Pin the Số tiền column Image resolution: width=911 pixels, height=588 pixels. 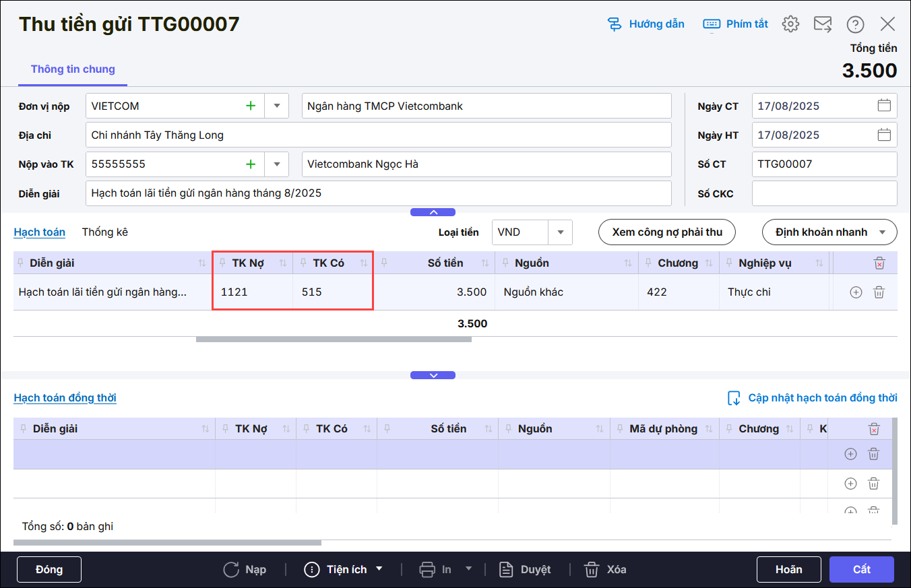[x=384, y=263]
